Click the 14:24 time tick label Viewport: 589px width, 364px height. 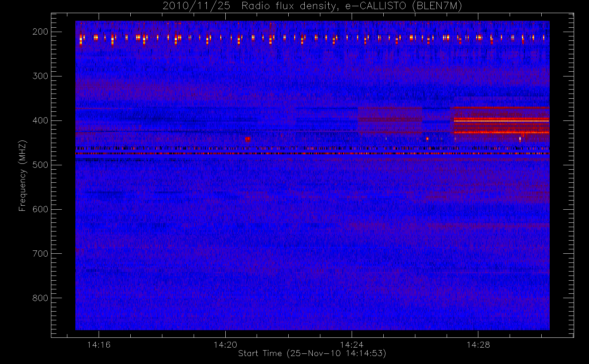tap(352, 345)
